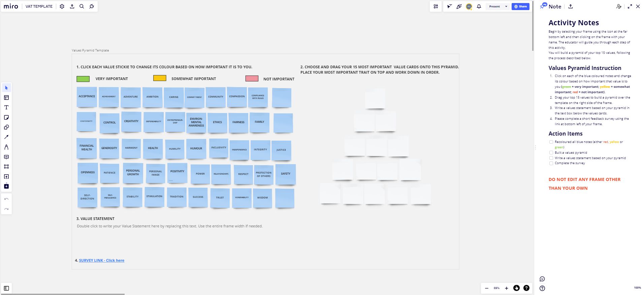
Task: Select the Text tool in toolbar
Action: click(x=6, y=107)
